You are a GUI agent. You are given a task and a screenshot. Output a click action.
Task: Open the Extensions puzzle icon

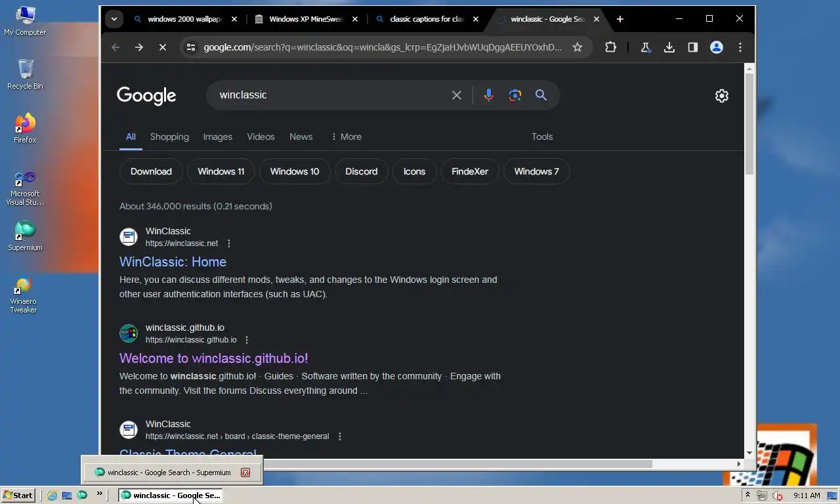610,47
